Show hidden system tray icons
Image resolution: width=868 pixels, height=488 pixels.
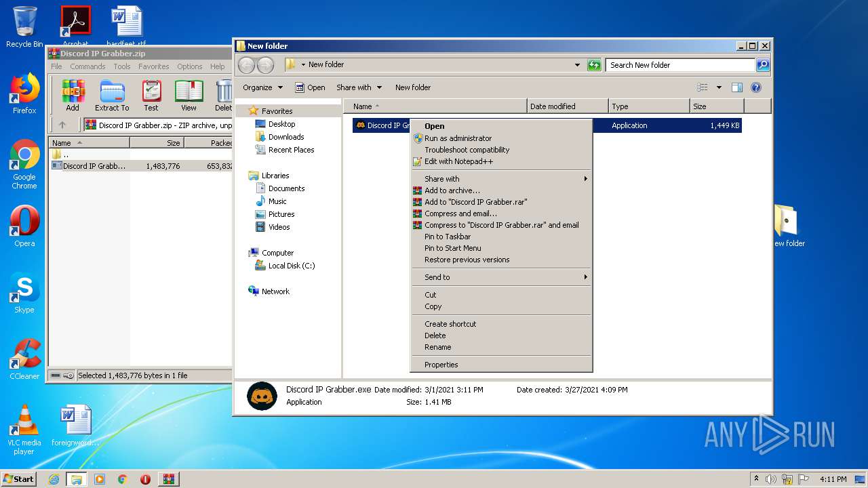click(x=757, y=479)
